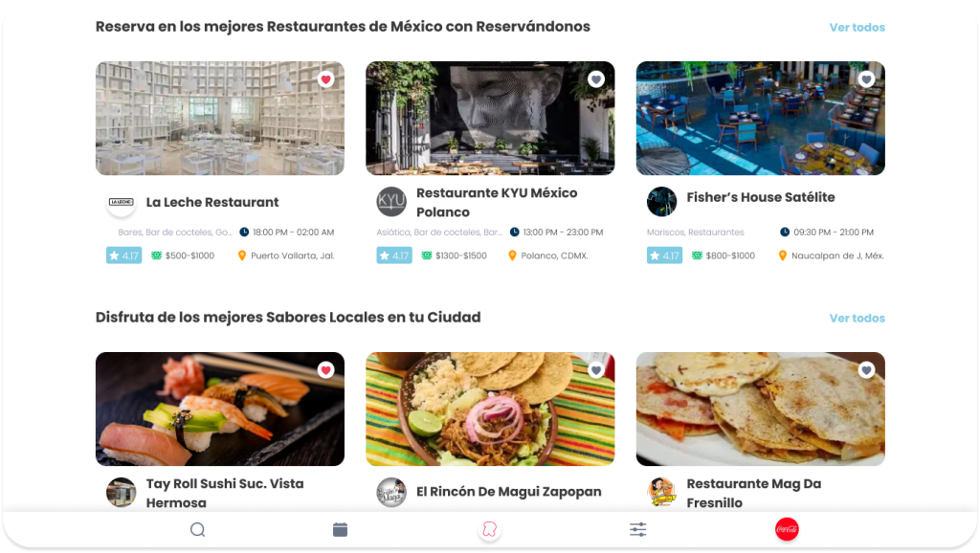Click the Fisher's House Satélite logo avatar
980x553 pixels.
click(662, 202)
